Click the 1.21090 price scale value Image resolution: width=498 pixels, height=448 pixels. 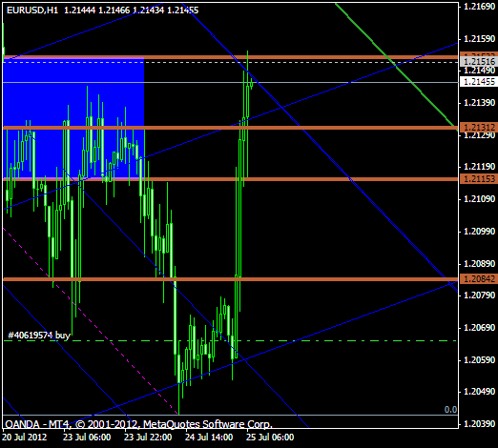479,199
